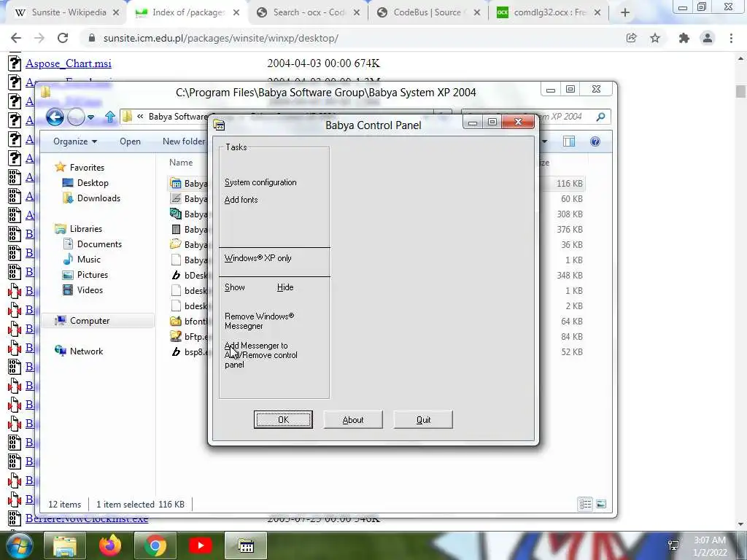Reload the Chrome page
747x560 pixels.
(63, 38)
